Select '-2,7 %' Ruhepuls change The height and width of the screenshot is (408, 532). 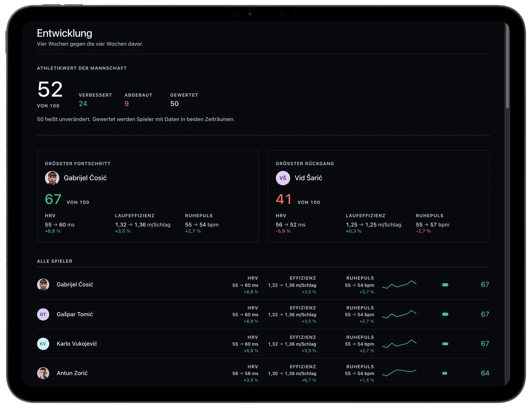coord(423,231)
